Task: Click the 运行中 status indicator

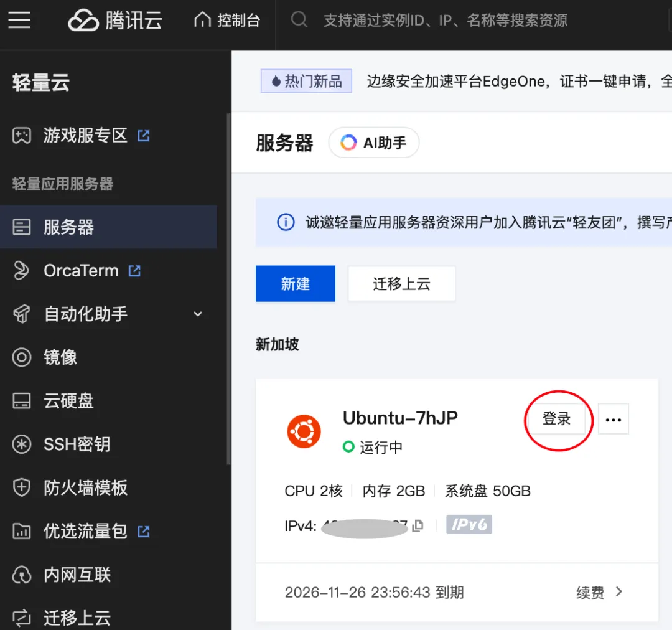Action: point(373,447)
